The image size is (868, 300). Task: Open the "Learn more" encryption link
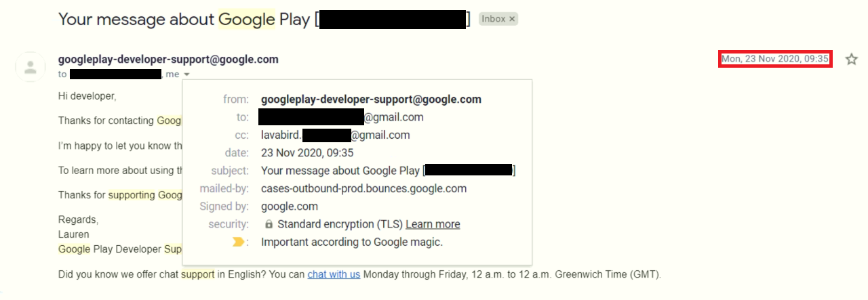(433, 224)
